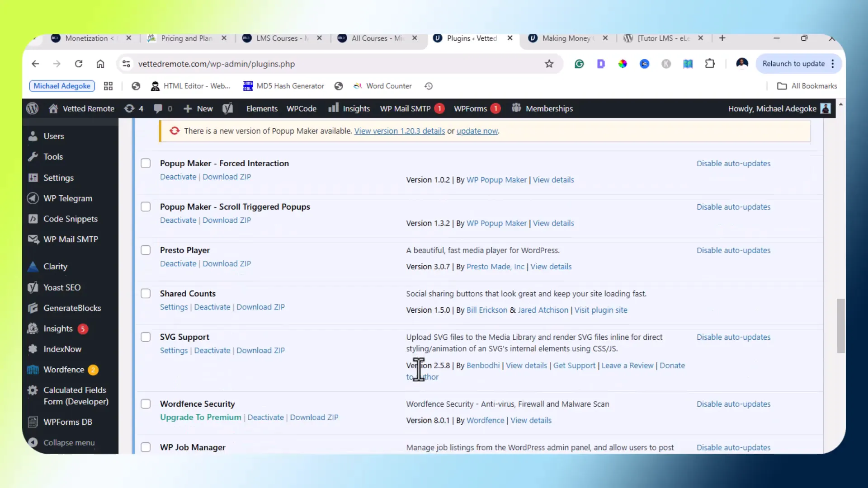Select the Popup Maker - Scroll Triggered Popups checkbox

pyautogui.click(x=146, y=206)
